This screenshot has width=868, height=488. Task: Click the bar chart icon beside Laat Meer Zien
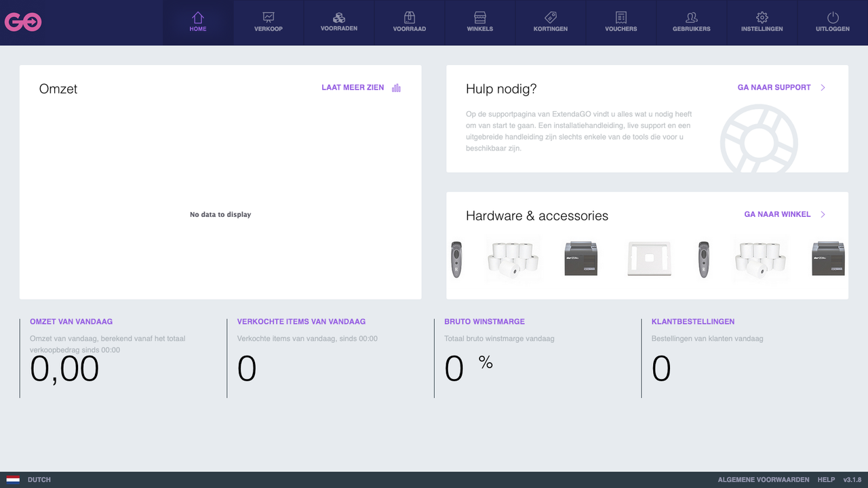396,87
